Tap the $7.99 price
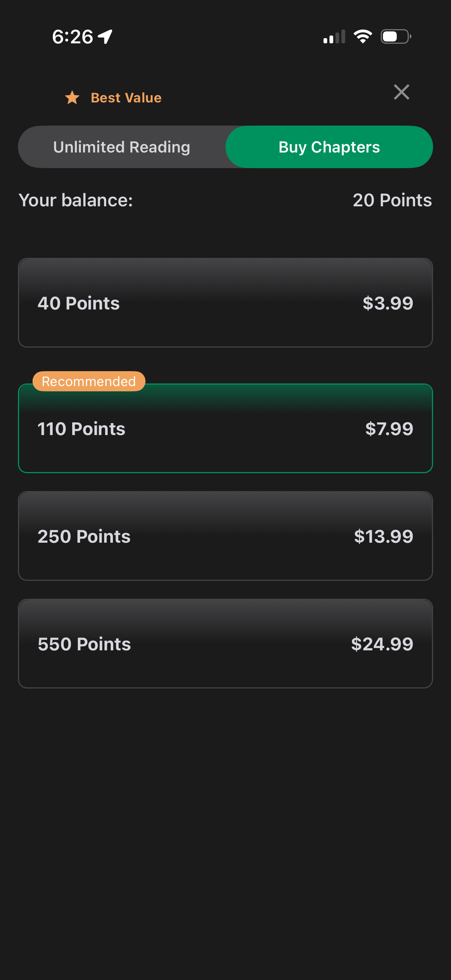Viewport: 451px width, 980px height. coord(389,429)
